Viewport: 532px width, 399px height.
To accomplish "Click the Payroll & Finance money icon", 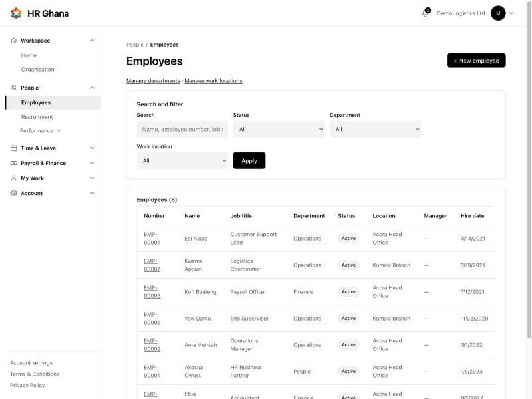I will coord(13,163).
